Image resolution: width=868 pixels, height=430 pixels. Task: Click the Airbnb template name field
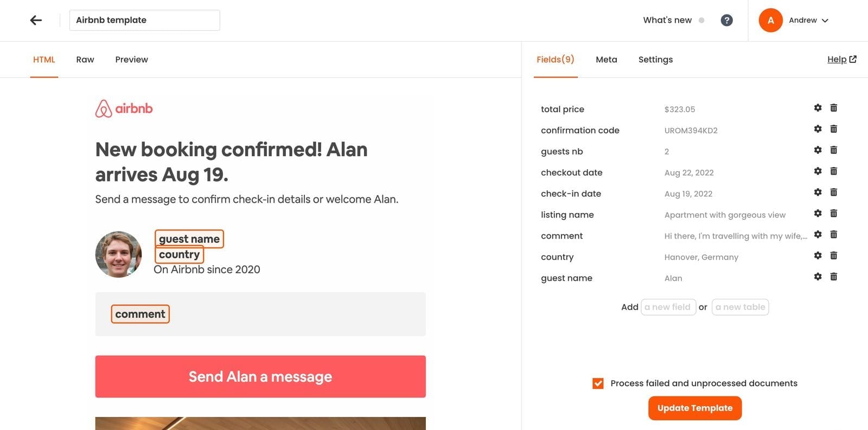click(x=144, y=21)
